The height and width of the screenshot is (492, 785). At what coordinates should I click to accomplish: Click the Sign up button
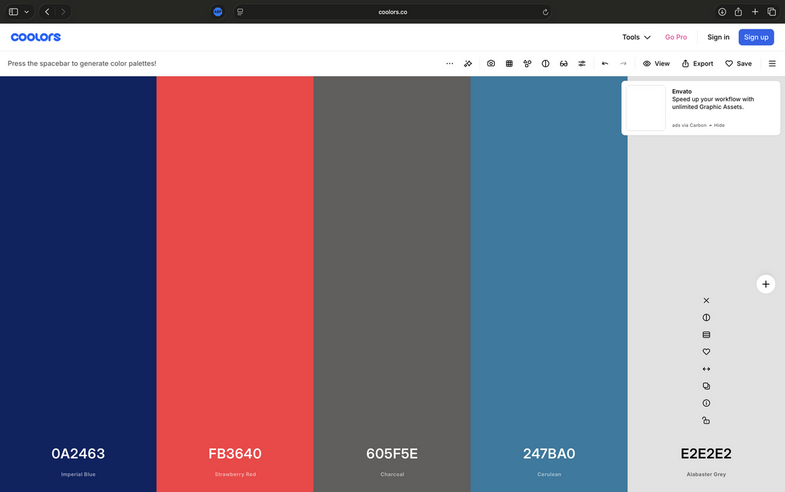pos(756,37)
